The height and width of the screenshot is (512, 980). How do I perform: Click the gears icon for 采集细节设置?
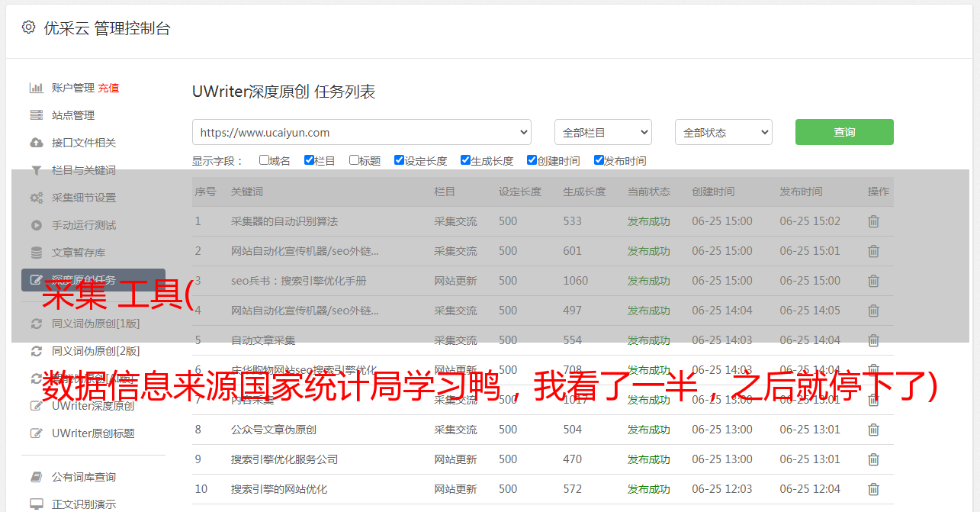click(x=36, y=198)
